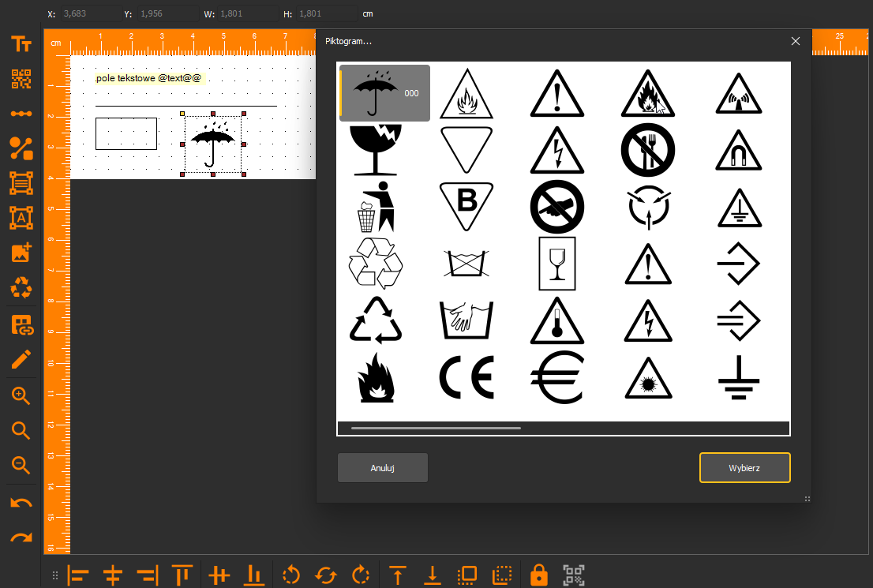Click the zoom in magnifier icon
The width and height of the screenshot is (873, 588).
pyautogui.click(x=21, y=395)
